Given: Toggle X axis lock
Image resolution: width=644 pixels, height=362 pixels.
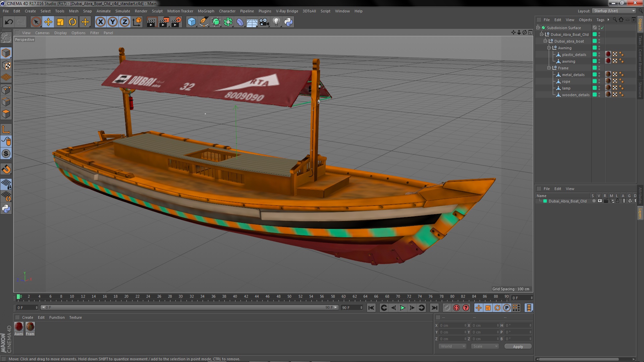Looking at the screenshot, I should click(100, 22).
